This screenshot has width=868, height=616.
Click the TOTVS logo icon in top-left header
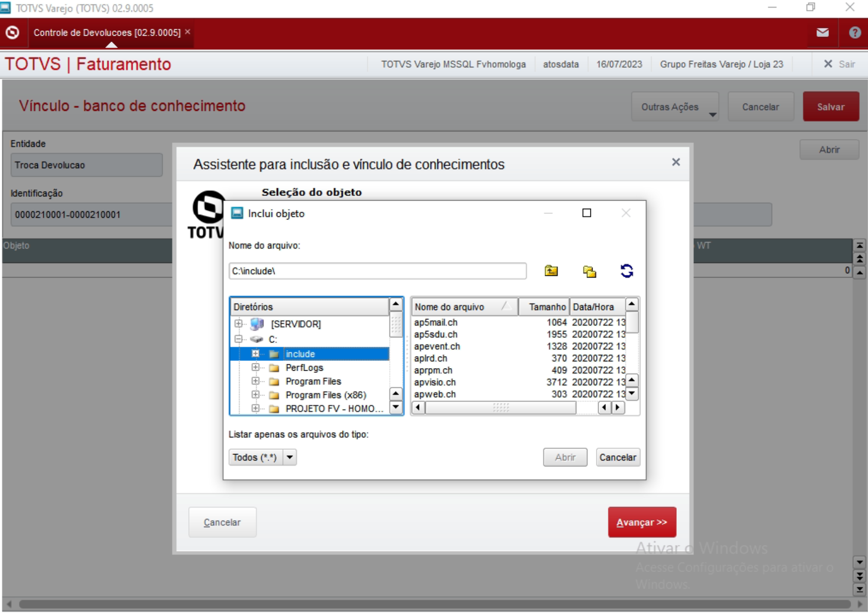(12, 32)
